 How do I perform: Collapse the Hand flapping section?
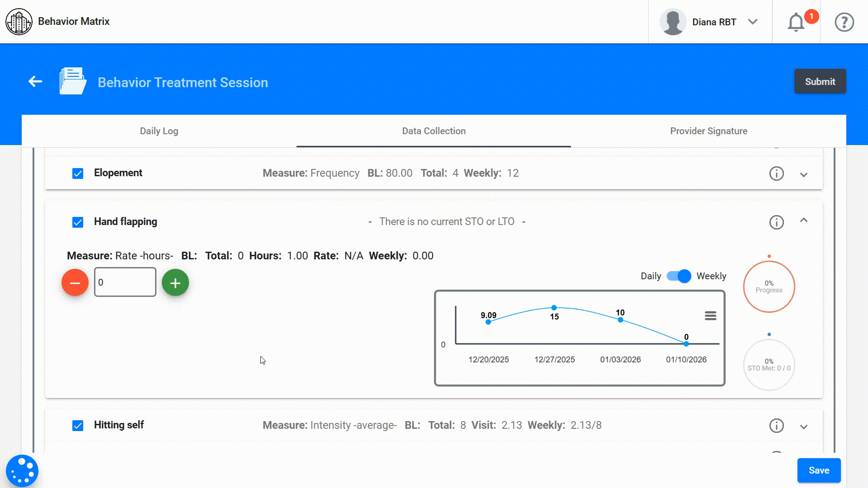[x=803, y=221]
